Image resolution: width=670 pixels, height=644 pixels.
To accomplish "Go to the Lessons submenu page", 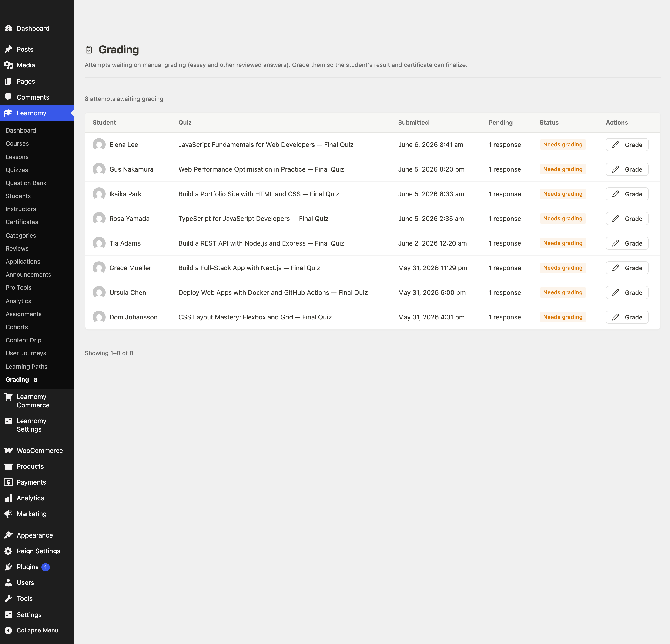I will pyautogui.click(x=17, y=157).
